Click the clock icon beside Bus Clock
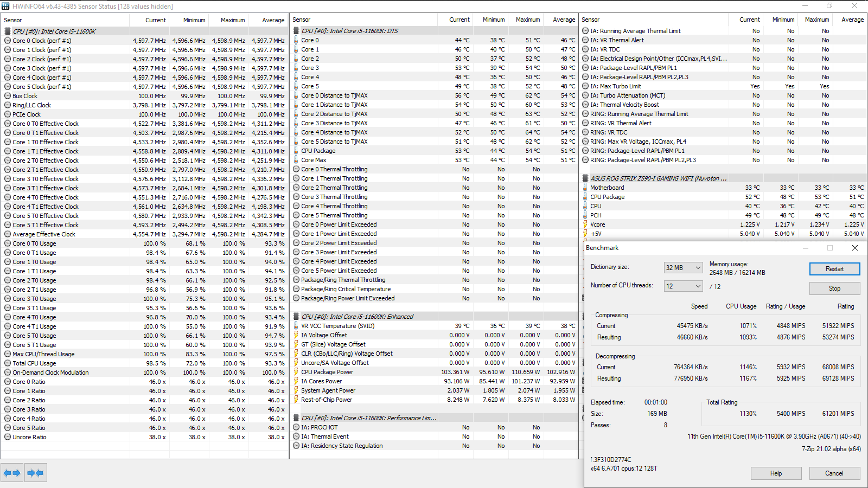868x488 pixels. pyautogui.click(x=8, y=96)
